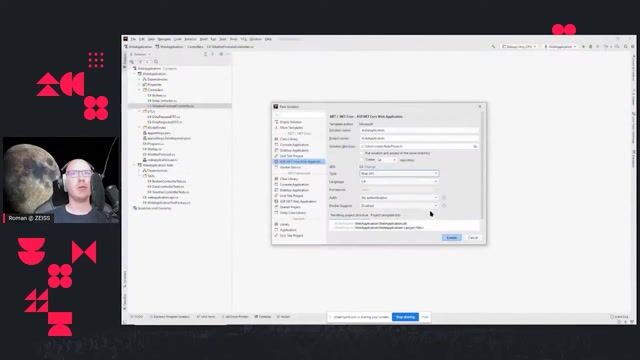Viewport: 640px width, 360px height.
Task: Select Scratches and Consoles node
Action: click(x=152, y=208)
